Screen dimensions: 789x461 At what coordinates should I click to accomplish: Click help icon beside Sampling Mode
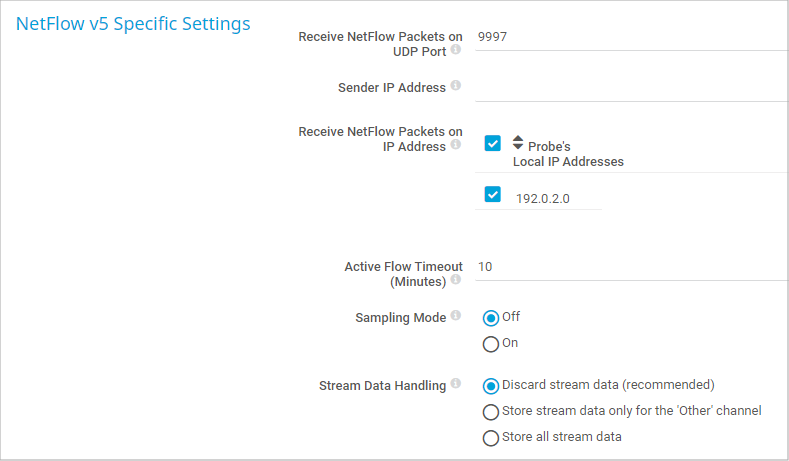coord(456,316)
